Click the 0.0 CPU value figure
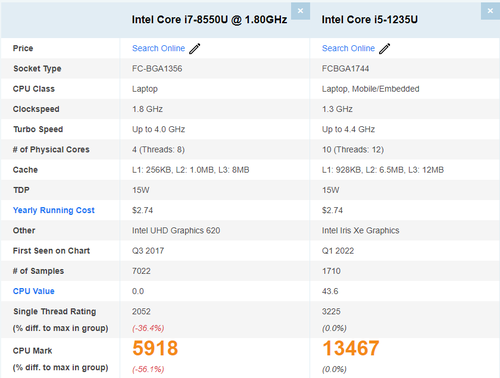This screenshot has height=378, width=500. 138,291
